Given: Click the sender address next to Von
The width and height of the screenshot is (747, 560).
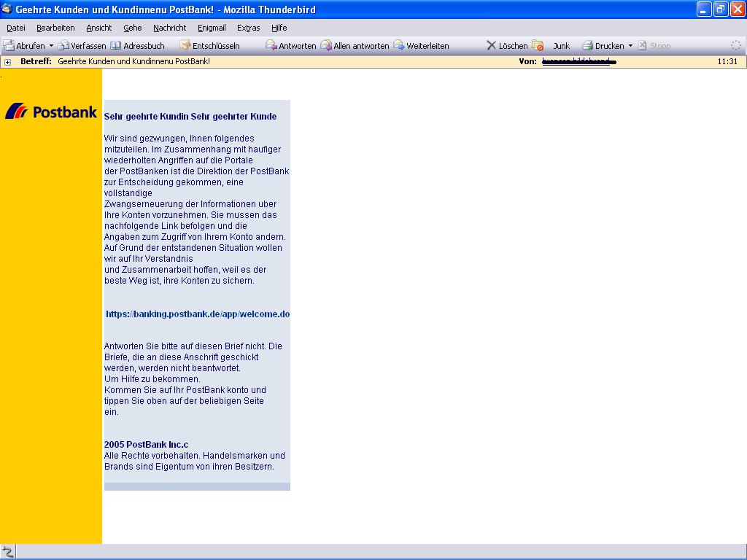Looking at the screenshot, I should pyautogui.click(x=579, y=61).
